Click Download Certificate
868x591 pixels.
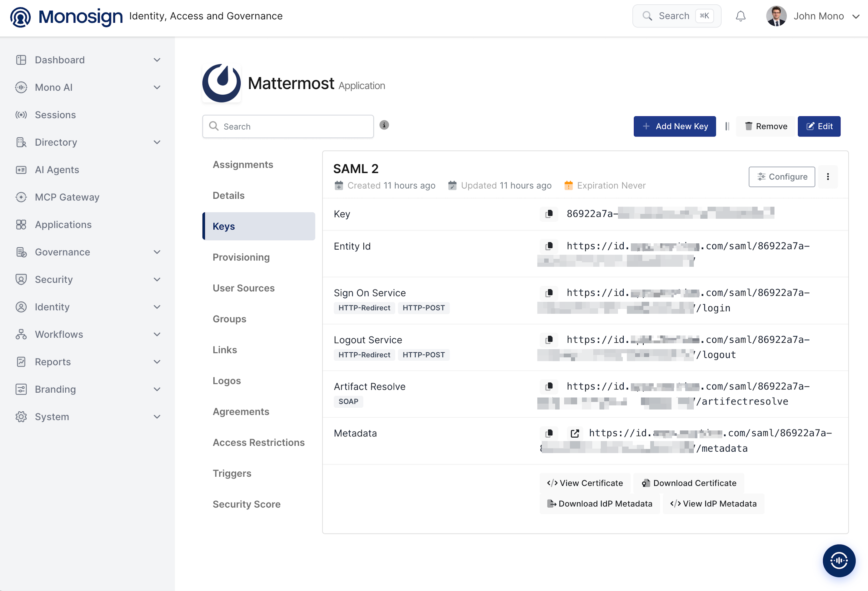click(x=689, y=483)
